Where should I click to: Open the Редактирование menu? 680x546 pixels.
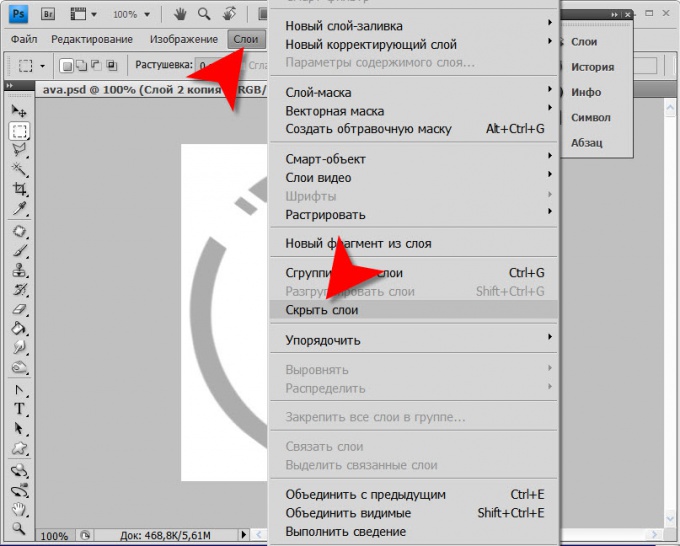point(92,39)
